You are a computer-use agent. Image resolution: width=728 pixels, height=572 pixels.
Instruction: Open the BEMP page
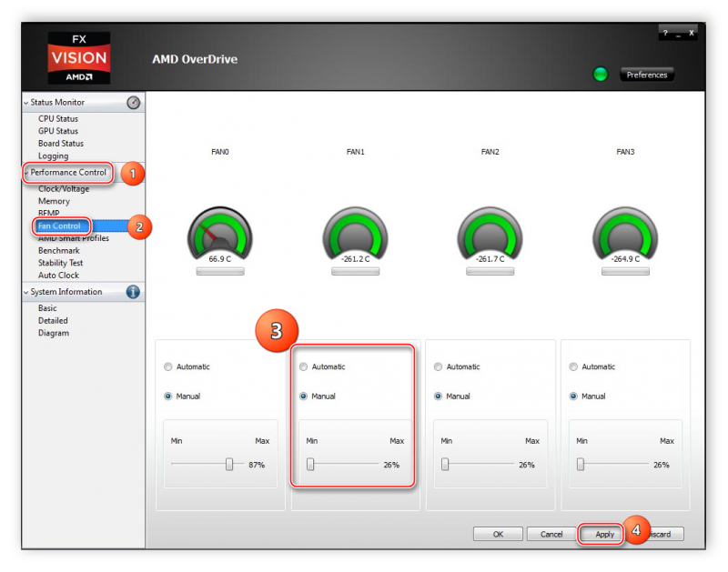click(x=49, y=214)
